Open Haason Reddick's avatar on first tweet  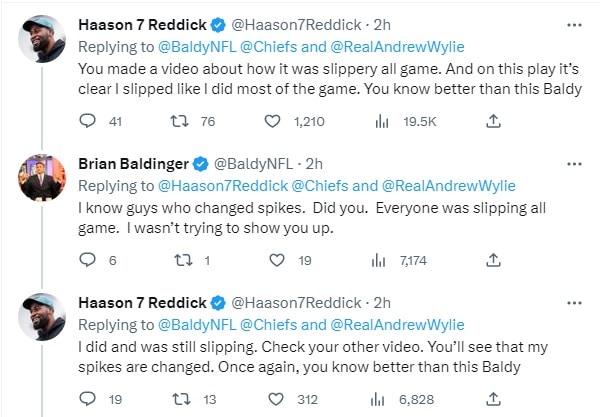pyautogui.click(x=42, y=40)
